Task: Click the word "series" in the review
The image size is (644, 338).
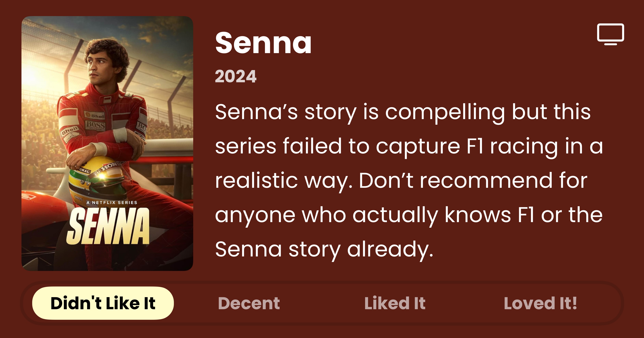Action: pos(245,146)
